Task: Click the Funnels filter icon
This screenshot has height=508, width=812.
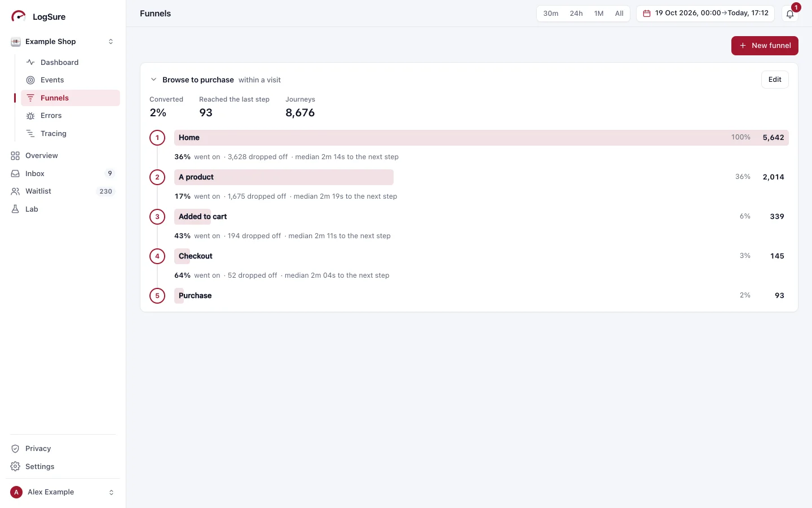Action: [x=30, y=98]
